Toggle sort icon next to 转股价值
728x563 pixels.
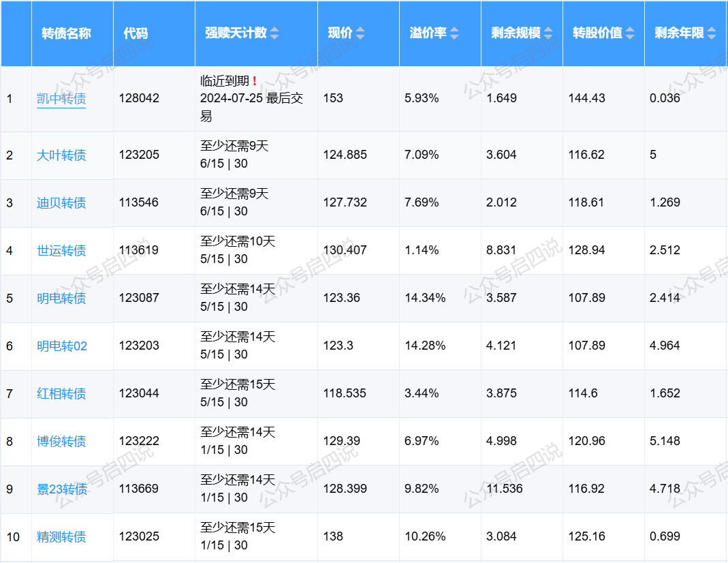tap(630, 33)
